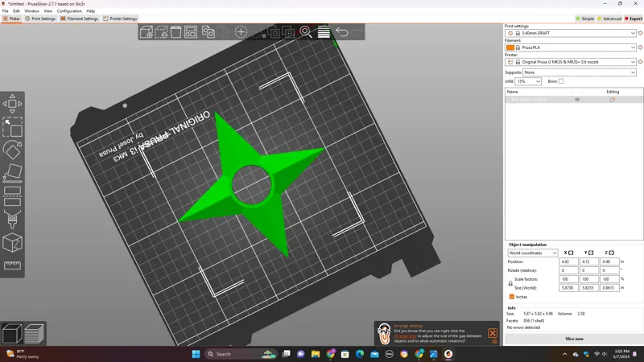The height and width of the screenshot is (362, 644).
Task: Open the Window menu
Action: click(31, 11)
